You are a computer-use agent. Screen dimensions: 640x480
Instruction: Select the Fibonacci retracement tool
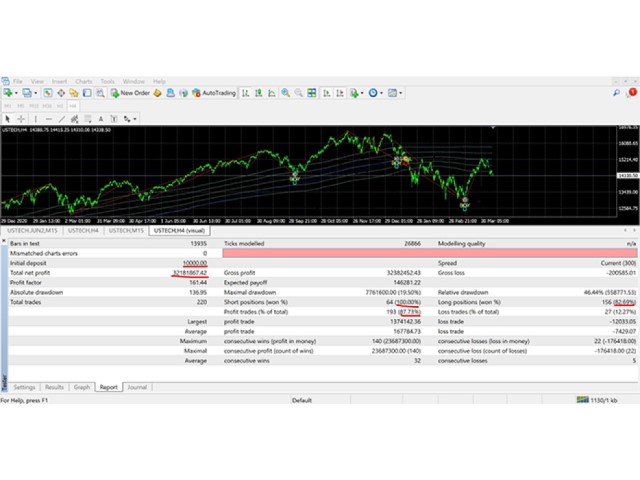pyautogui.click(x=87, y=119)
